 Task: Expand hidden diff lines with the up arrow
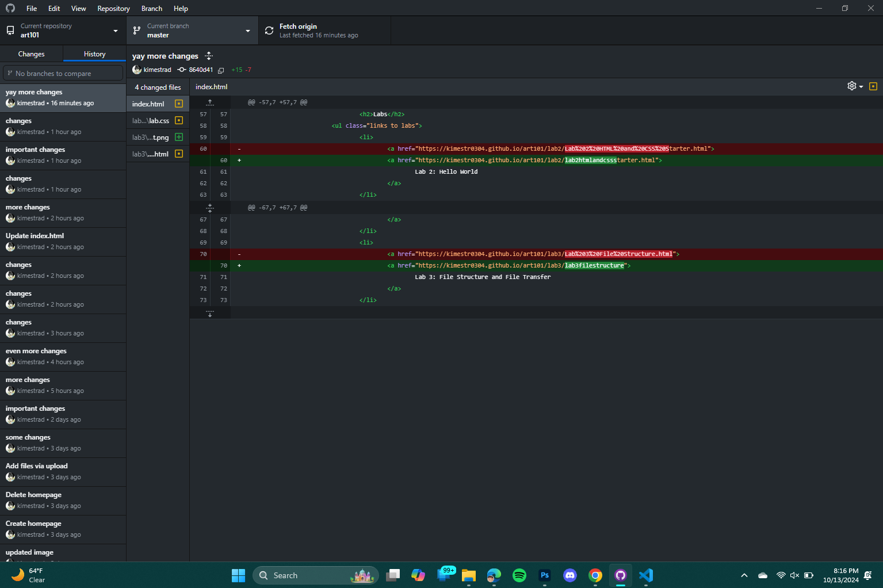(x=210, y=101)
